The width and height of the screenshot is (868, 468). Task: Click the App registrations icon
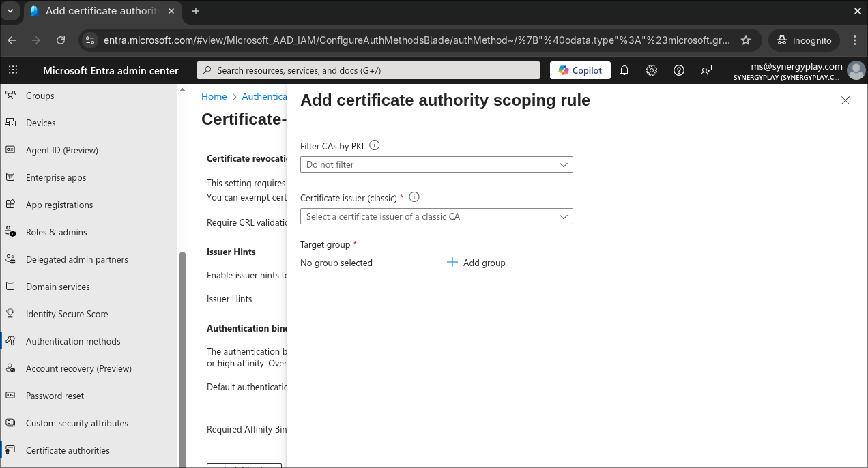pyautogui.click(x=10, y=205)
